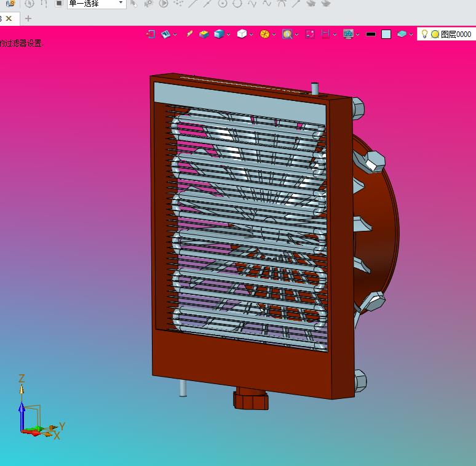Click the two vertical arrows icon in the top toolbar
Screen dimensions: 476x466
44,3
